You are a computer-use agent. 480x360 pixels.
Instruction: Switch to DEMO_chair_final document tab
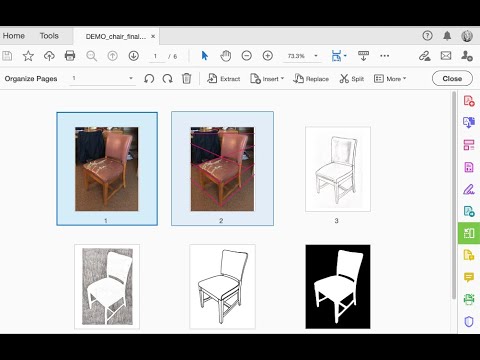tap(116, 36)
